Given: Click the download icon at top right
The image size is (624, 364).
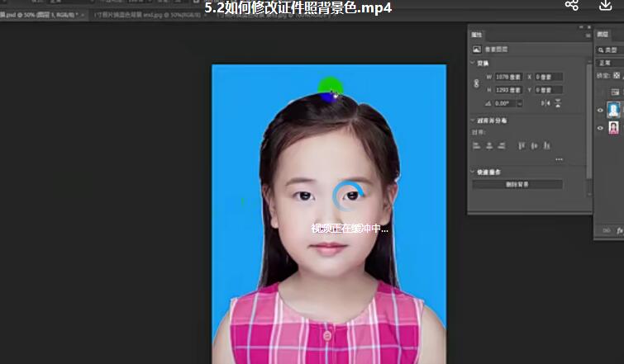Looking at the screenshot, I should pos(604,5).
